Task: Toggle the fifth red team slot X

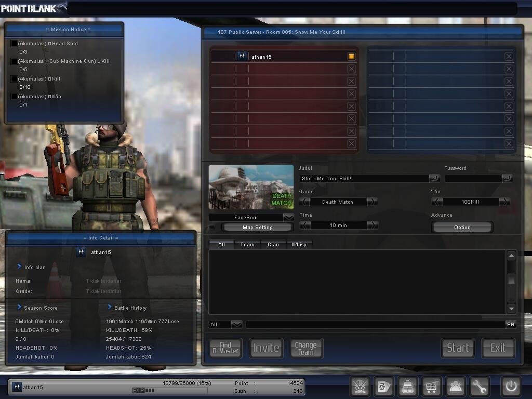Action: tap(351, 106)
